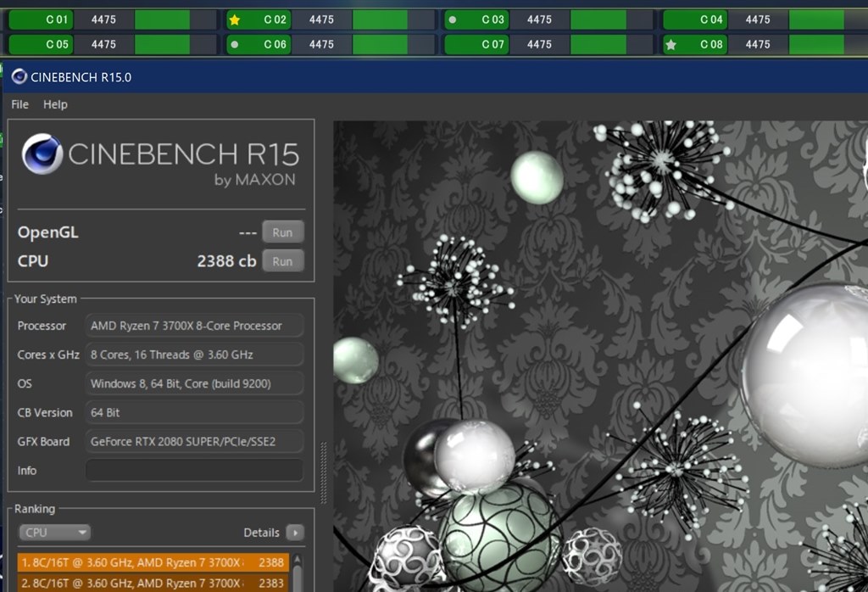Screen dimensions: 868x592
Task: Click the C 07 core label
Action: pos(492,44)
